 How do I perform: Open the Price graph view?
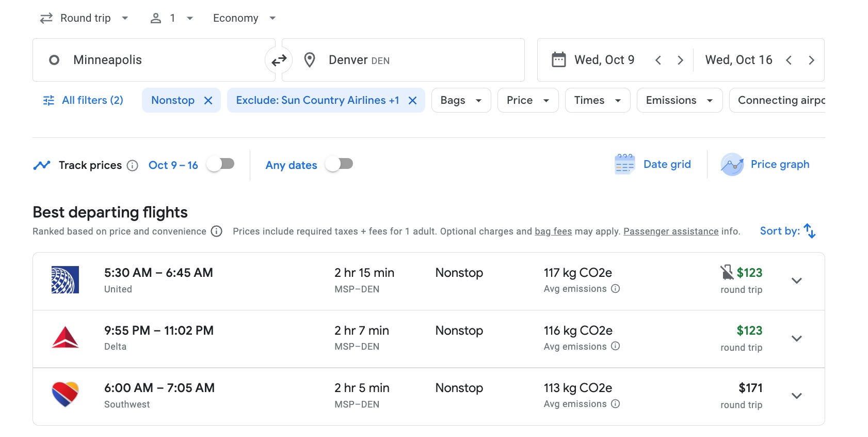coord(732,164)
